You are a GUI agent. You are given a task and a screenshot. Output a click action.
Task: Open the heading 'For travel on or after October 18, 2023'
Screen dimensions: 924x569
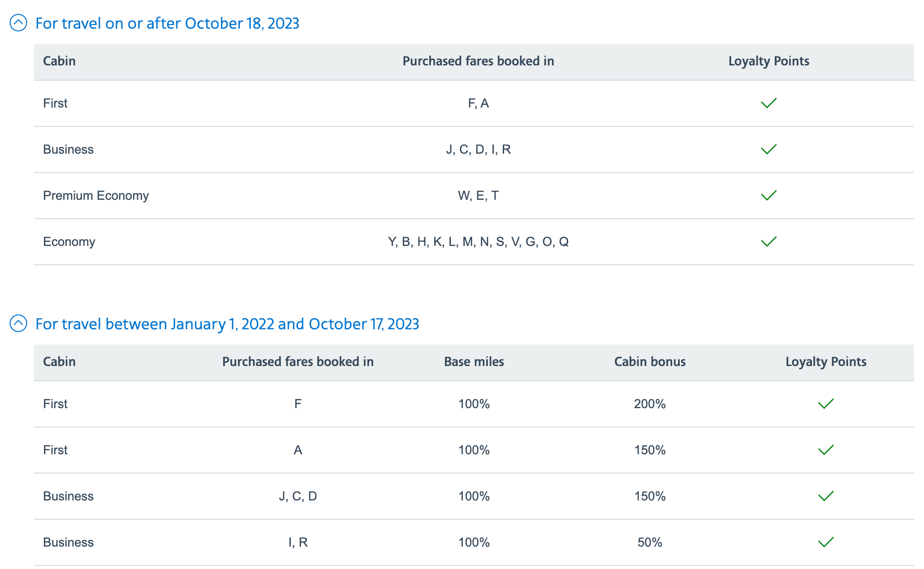click(x=168, y=23)
